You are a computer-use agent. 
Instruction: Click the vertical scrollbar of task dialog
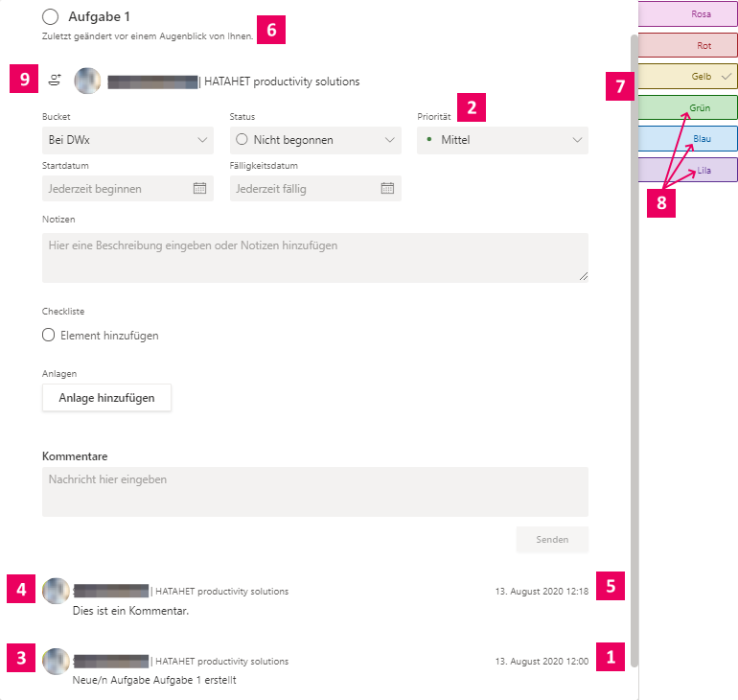pyautogui.click(x=634, y=350)
